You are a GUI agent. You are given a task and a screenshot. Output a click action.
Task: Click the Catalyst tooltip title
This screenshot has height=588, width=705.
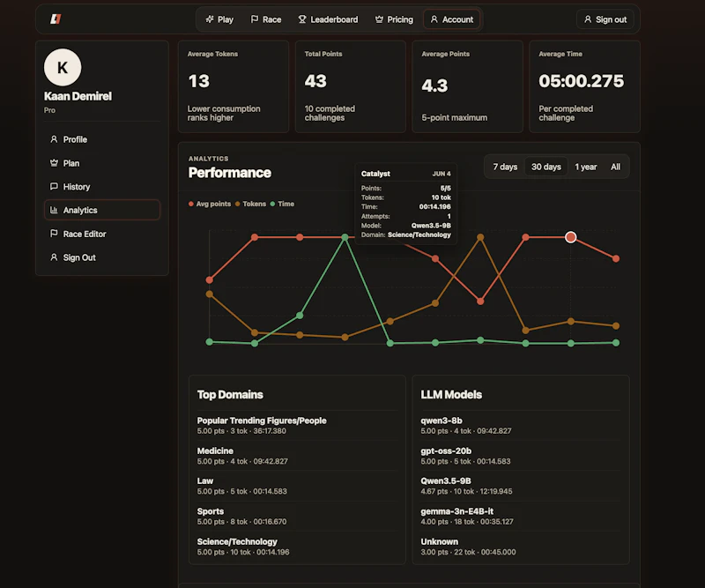pos(375,174)
